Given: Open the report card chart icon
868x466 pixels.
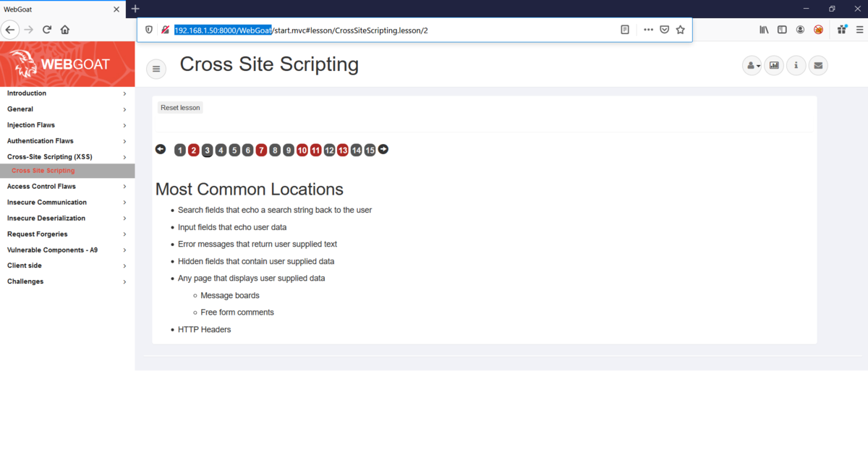Looking at the screenshot, I should 774,65.
